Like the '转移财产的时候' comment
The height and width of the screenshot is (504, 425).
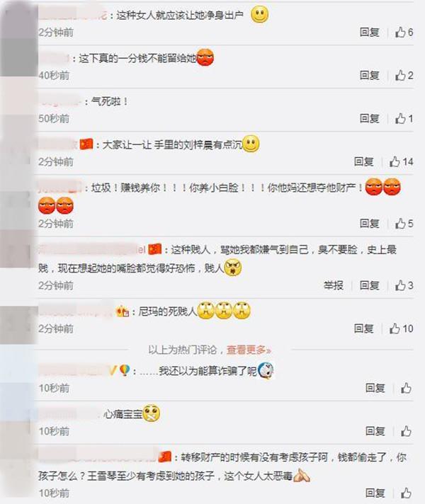[x=406, y=493]
